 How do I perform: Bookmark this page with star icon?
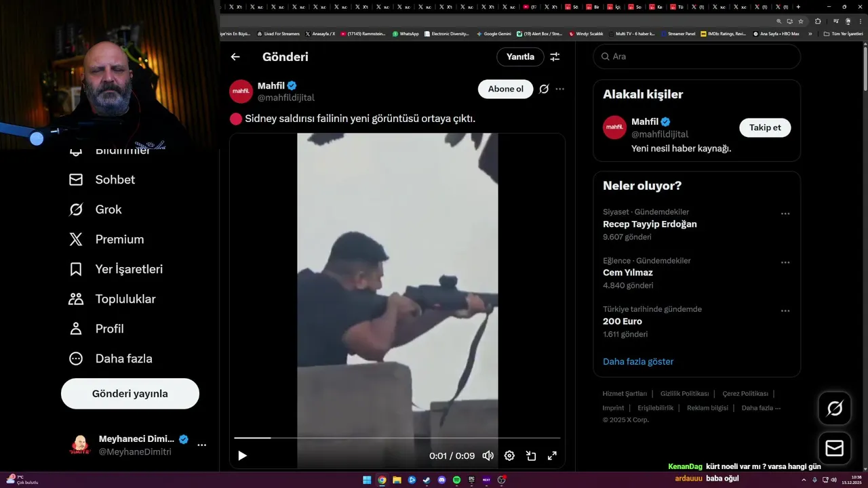point(801,21)
